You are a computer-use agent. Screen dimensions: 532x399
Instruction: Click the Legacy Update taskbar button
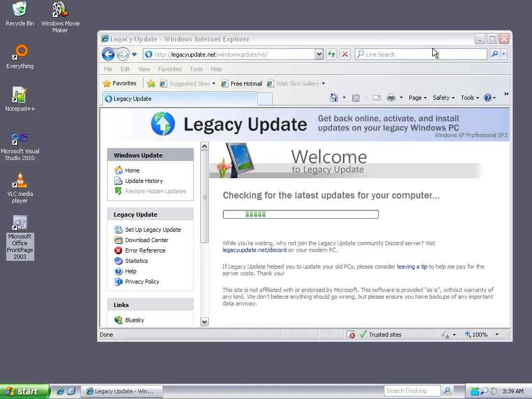tap(122, 391)
